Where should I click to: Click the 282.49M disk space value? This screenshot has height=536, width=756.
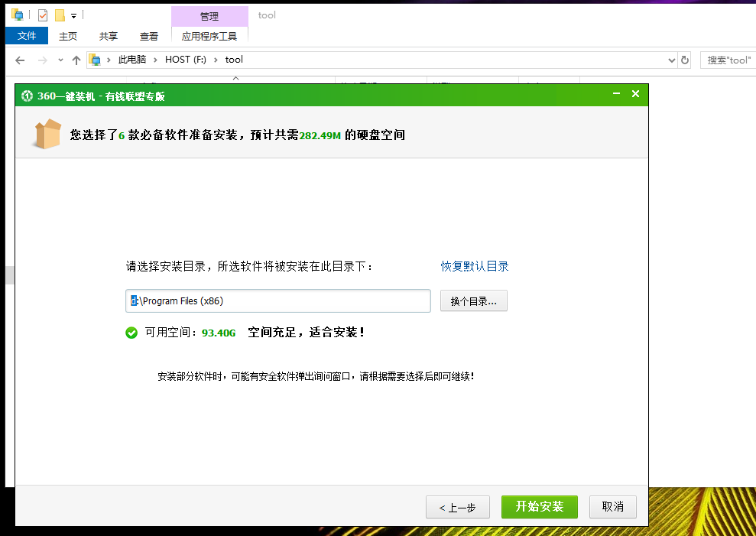pyautogui.click(x=320, y=135)
